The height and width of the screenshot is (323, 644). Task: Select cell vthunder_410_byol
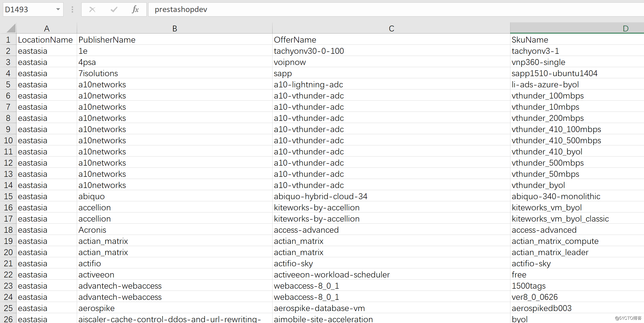tap(577, 152)
